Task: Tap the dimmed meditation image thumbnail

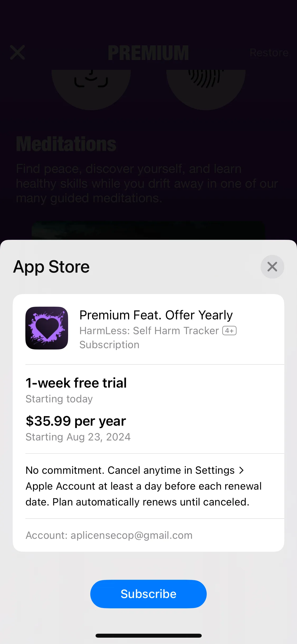Action: click(x=148, y=230)
